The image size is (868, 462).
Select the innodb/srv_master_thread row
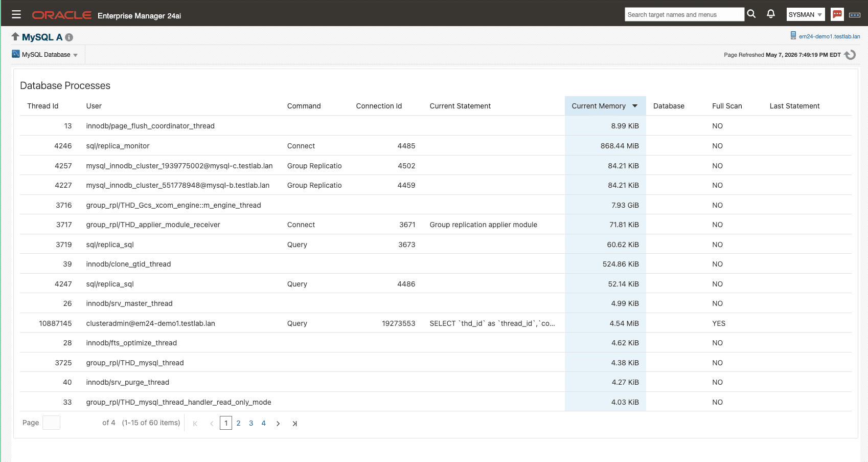tap(436, 303)
